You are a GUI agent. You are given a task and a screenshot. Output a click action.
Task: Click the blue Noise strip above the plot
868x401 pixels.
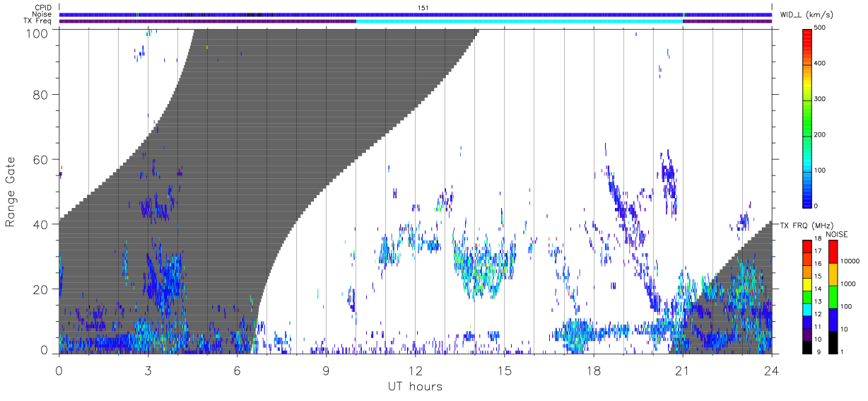[415, 14]
